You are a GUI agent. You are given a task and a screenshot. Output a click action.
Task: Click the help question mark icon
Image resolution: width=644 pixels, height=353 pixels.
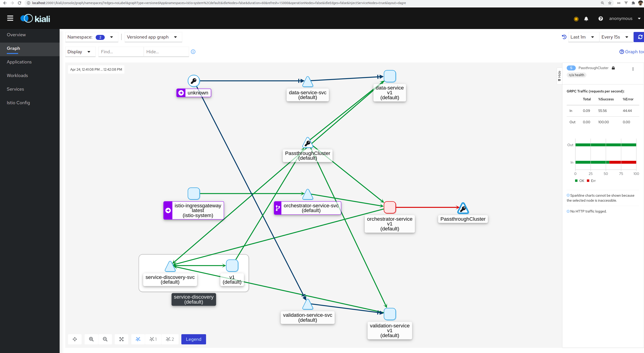[600, 19]
